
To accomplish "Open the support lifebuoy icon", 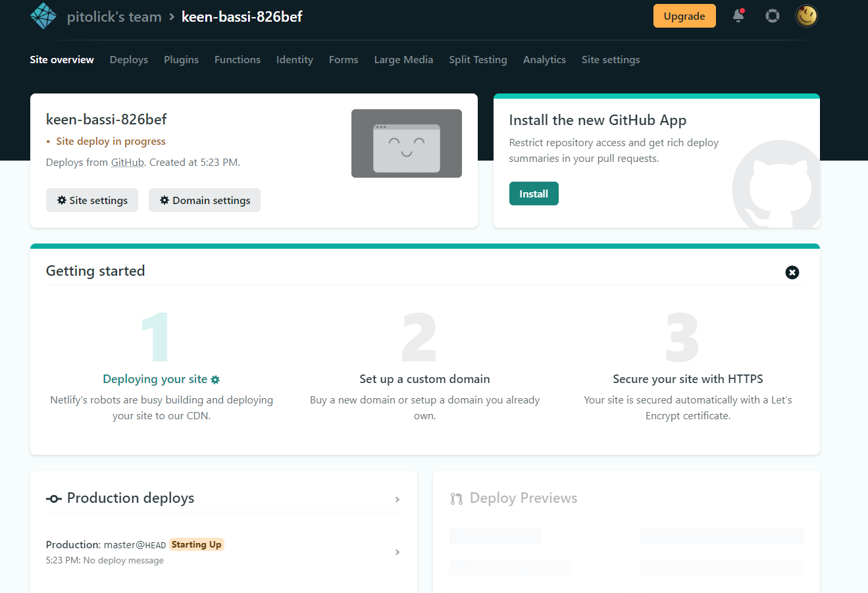I will click(x=773, y=16).
